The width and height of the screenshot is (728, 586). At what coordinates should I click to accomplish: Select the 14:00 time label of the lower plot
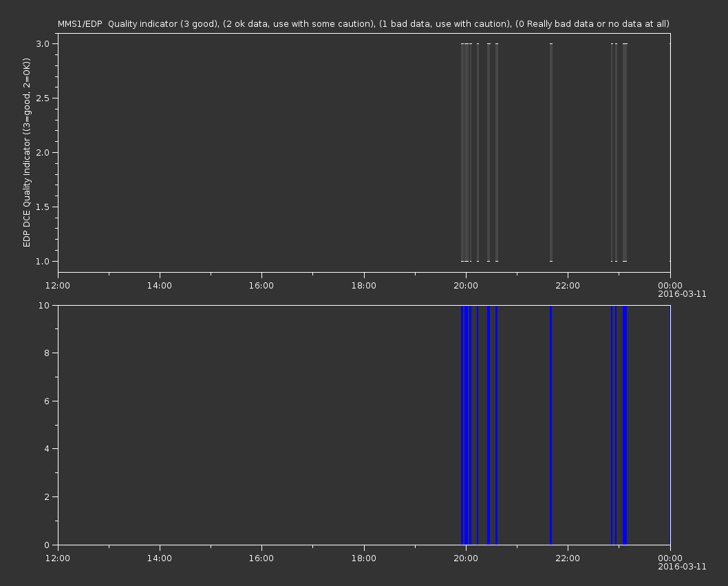pyautogui.click(x=159, y=558)
